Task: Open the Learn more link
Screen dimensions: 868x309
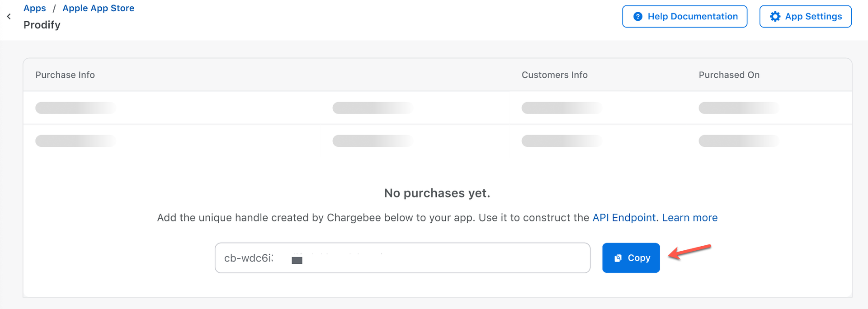Action: pos(689,218)
